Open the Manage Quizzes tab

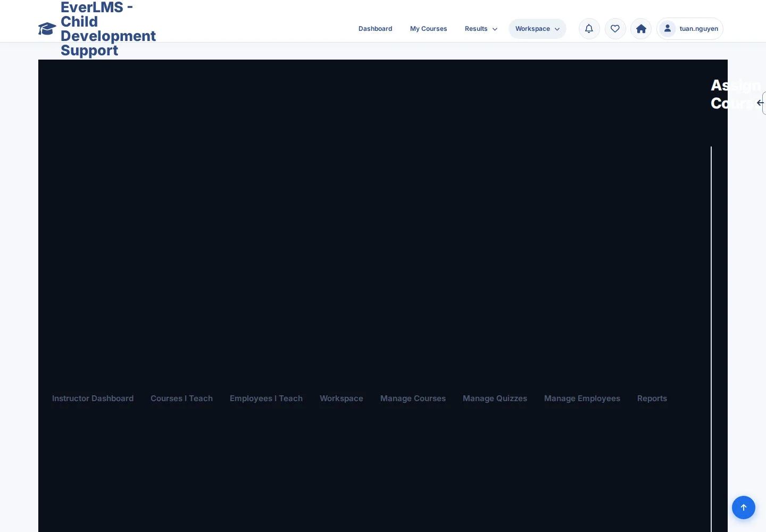[x=495, y=398]
